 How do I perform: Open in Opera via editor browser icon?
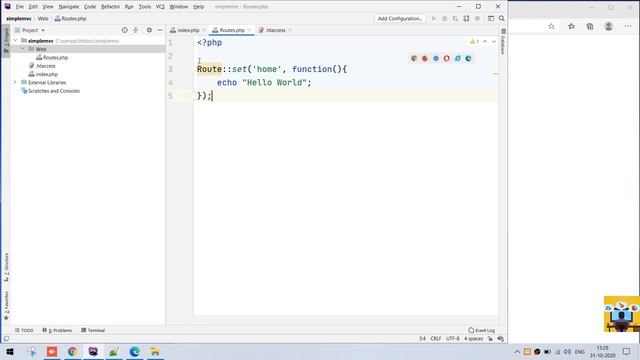[x=447, y=58]
